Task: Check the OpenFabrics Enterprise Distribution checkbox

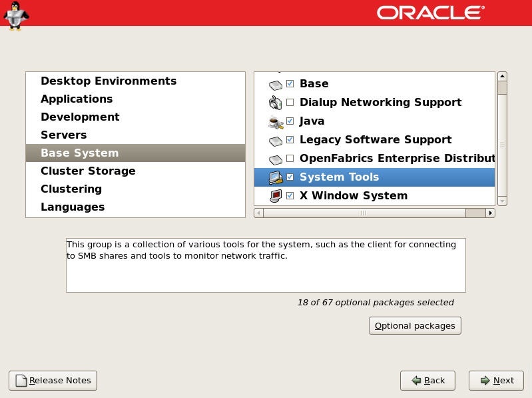Action: coord(290,158)
